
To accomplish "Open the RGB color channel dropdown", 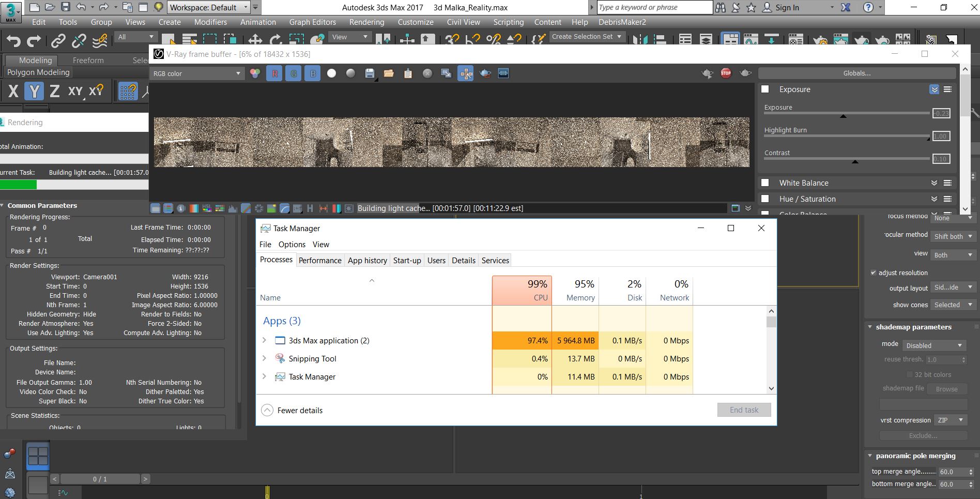I will coord(196,73).
